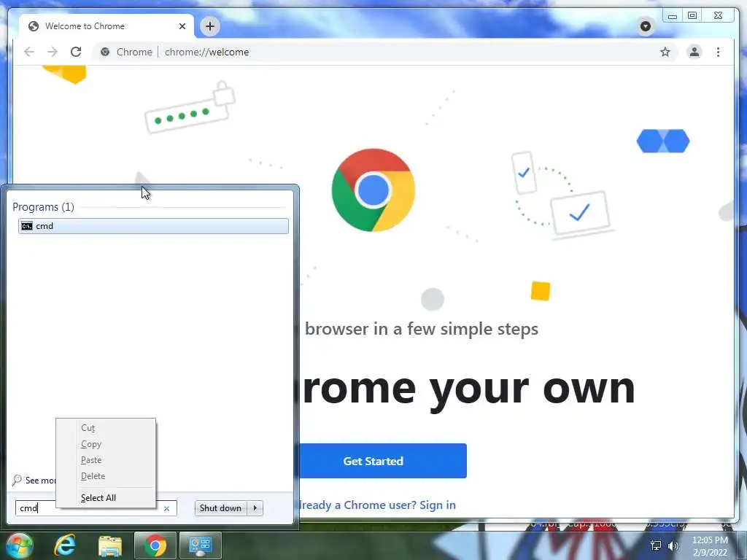Open a new tab with the plus button
Image resolution: width=747 pixels, height=560 pixels.
210,26
